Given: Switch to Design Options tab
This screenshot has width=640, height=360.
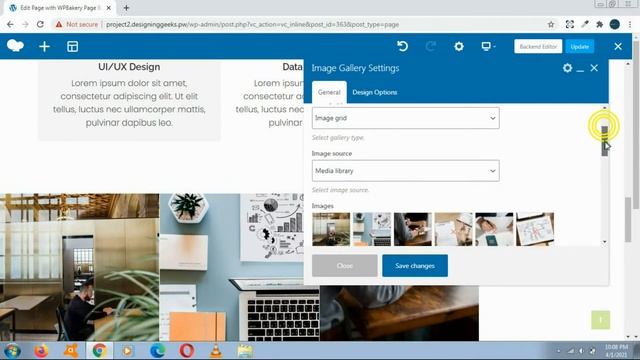Looking at the screenshot, I should click(x=375, y=92).
